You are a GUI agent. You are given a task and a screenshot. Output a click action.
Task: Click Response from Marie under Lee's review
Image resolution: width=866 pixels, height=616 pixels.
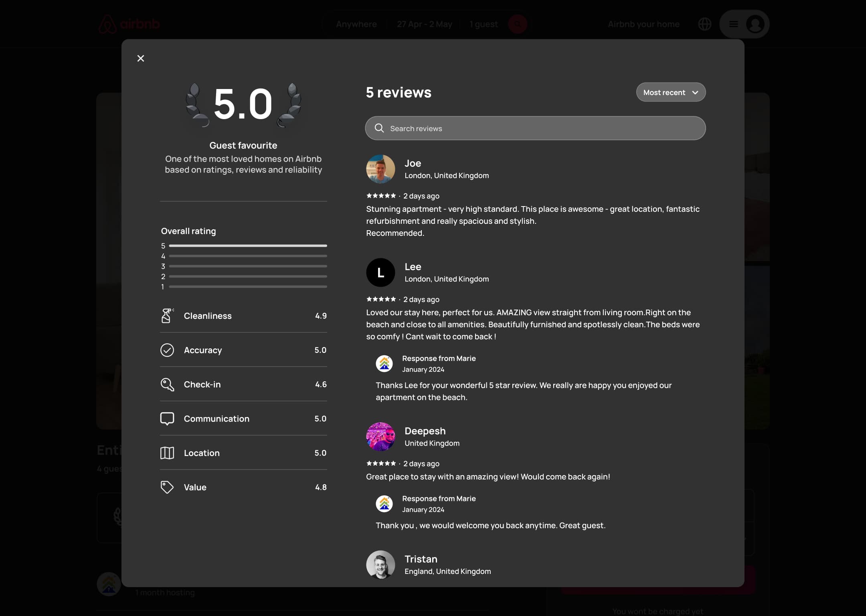point(439,359)
